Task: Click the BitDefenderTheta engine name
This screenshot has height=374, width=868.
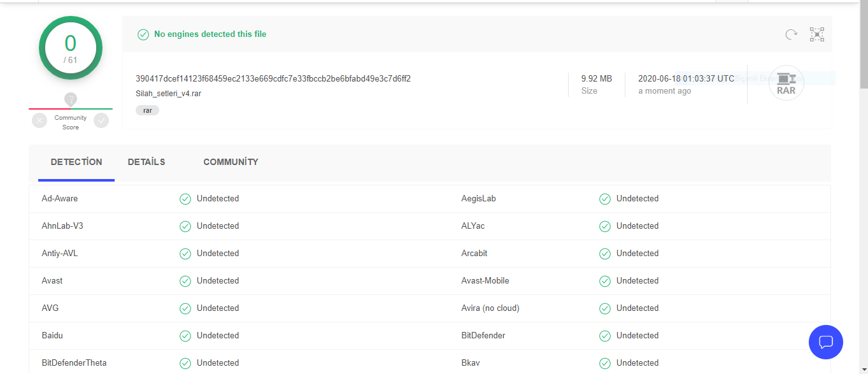Action: (74, 363)
